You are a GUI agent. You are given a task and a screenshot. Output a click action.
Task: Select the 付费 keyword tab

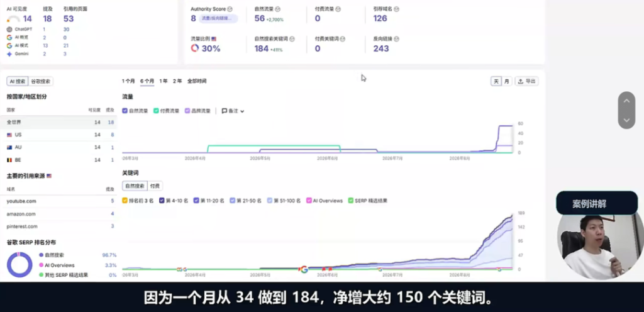(155, 186)
